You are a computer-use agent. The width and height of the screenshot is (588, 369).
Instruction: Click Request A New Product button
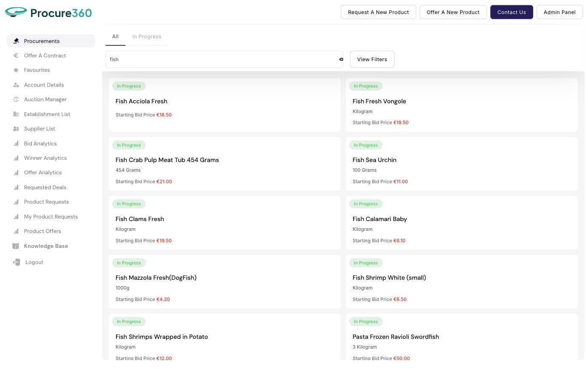coord(378,12)
